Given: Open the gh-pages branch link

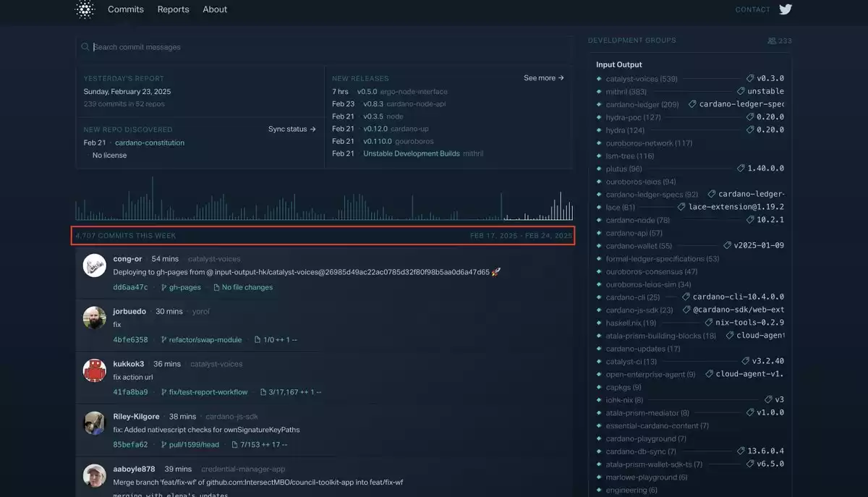Looking at the screenshot, I should [185, 287].
